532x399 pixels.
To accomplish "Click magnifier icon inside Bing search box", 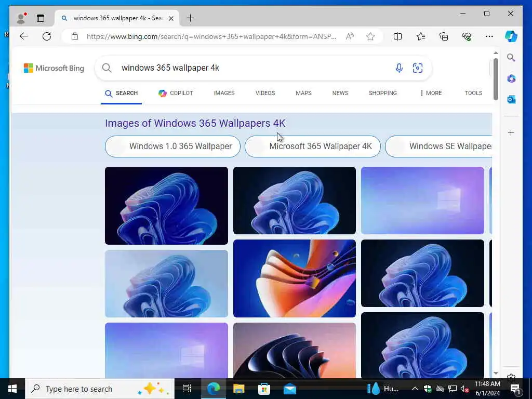I will 107,68.
